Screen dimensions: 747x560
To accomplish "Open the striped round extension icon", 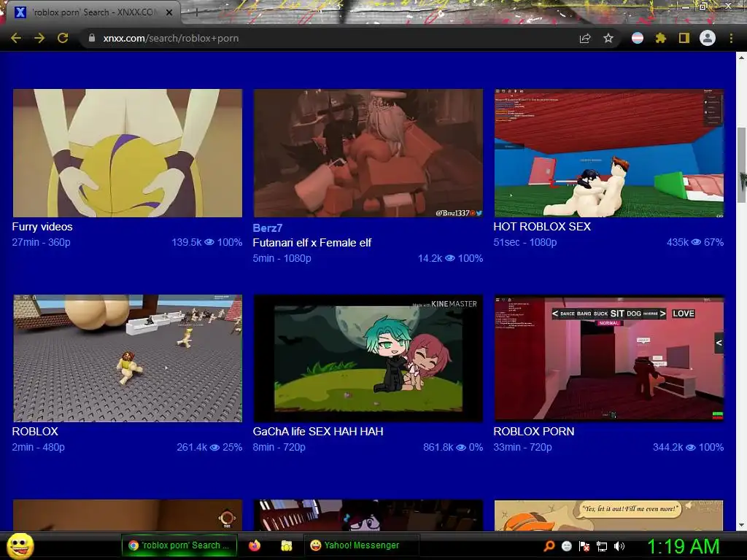I will point(638,38).
